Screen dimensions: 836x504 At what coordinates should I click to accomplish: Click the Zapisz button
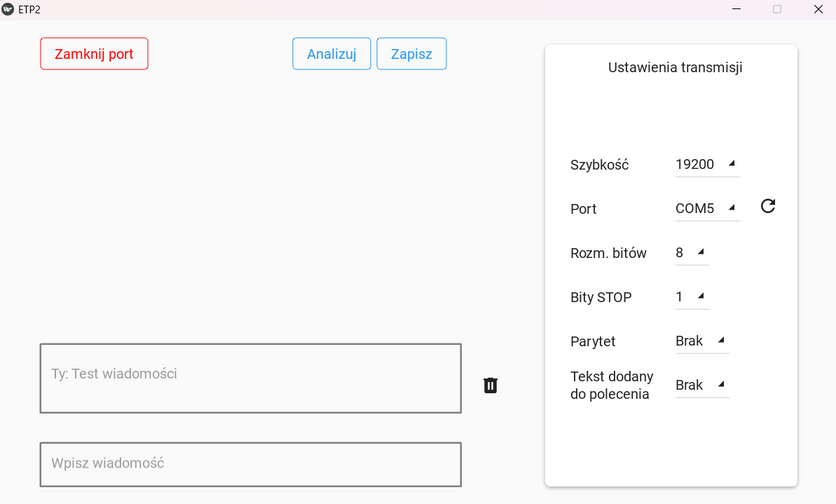click(411, 54)
